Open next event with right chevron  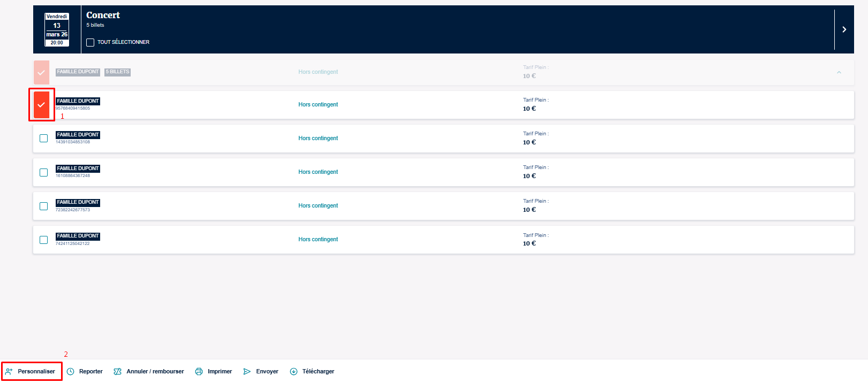[844, 29]
